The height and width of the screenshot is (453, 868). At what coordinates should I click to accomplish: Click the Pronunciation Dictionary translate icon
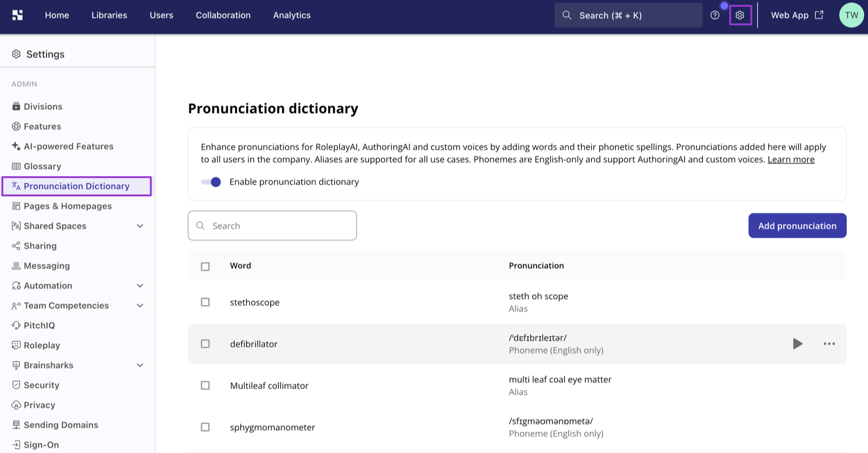coord(16,186)
